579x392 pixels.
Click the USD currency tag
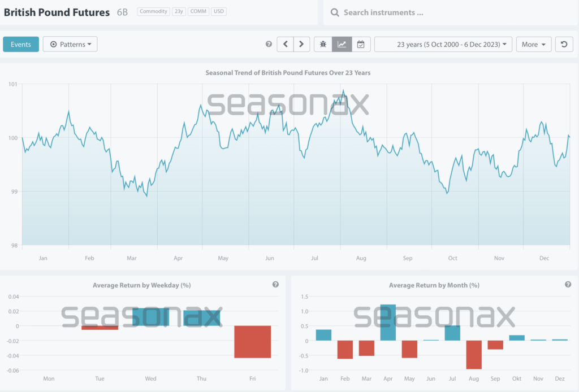219,12
